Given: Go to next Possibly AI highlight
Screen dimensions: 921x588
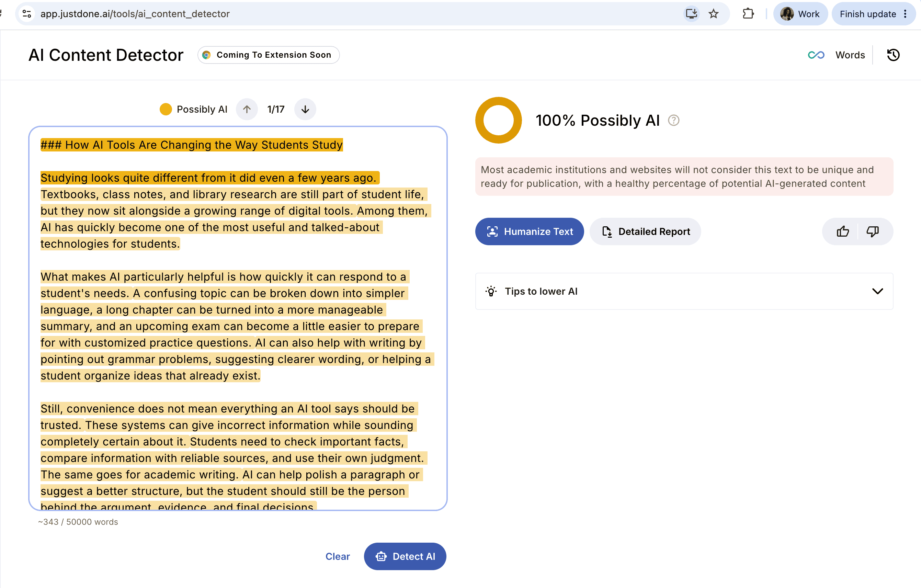Looking at the screenshot, I should pyautogui.click(x=305, y=110).
